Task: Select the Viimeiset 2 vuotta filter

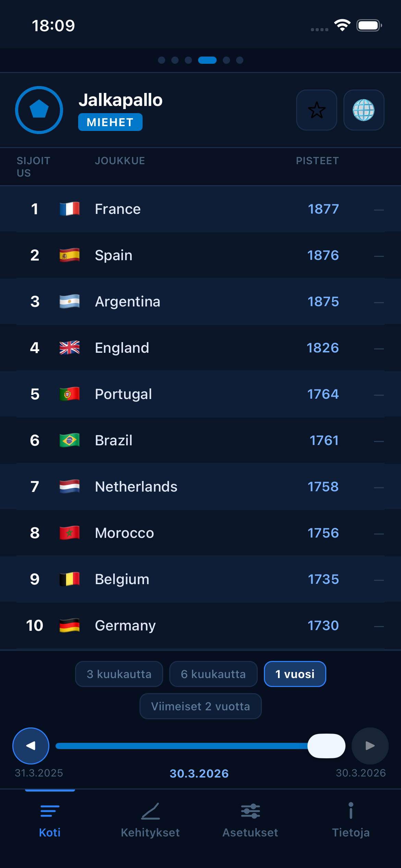Action: pyautogui.click(x=200, y=706)
